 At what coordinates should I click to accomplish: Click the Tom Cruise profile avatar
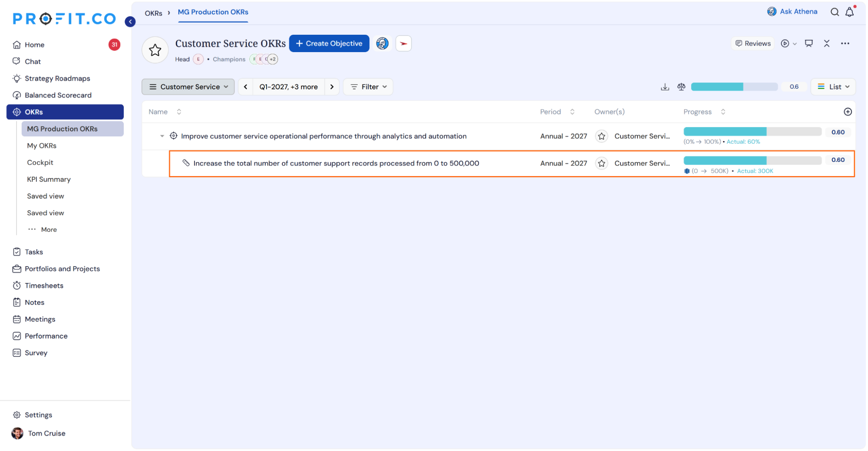(x=17, y=433)
